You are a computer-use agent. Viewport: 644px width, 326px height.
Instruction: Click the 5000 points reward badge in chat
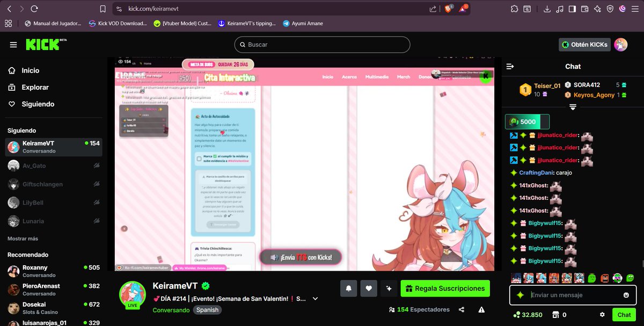527,121
